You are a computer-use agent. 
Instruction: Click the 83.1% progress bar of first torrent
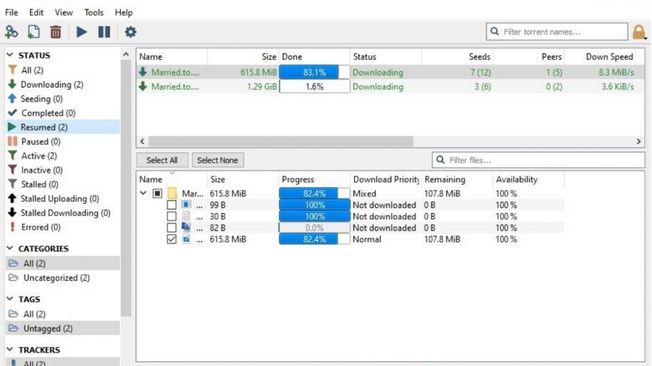point(314,72)
